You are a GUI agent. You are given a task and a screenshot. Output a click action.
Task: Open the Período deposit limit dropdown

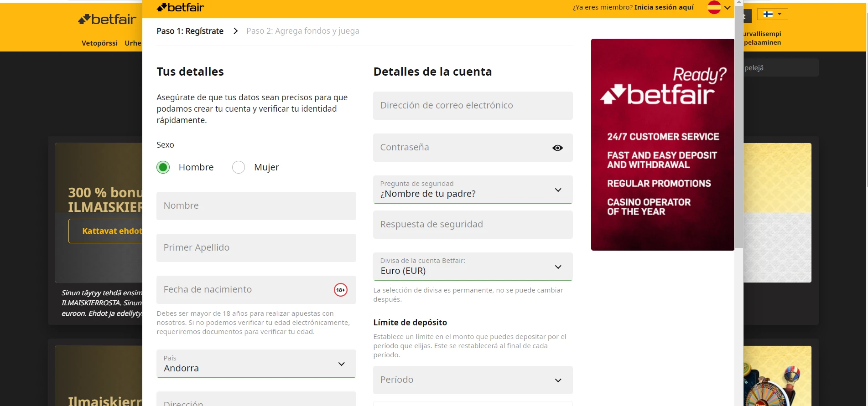coord(473,380)
